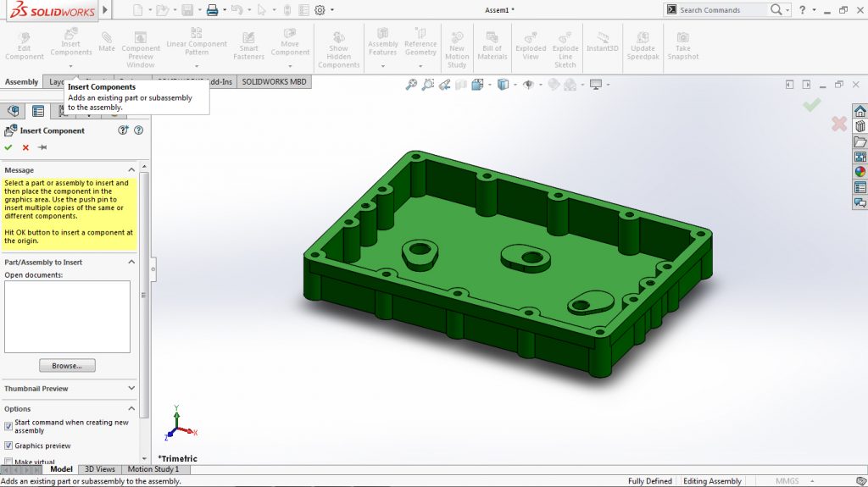Open the View Orientation cube icon
Image resolution: width=868 pixels, height=487 pixels.
477,85
